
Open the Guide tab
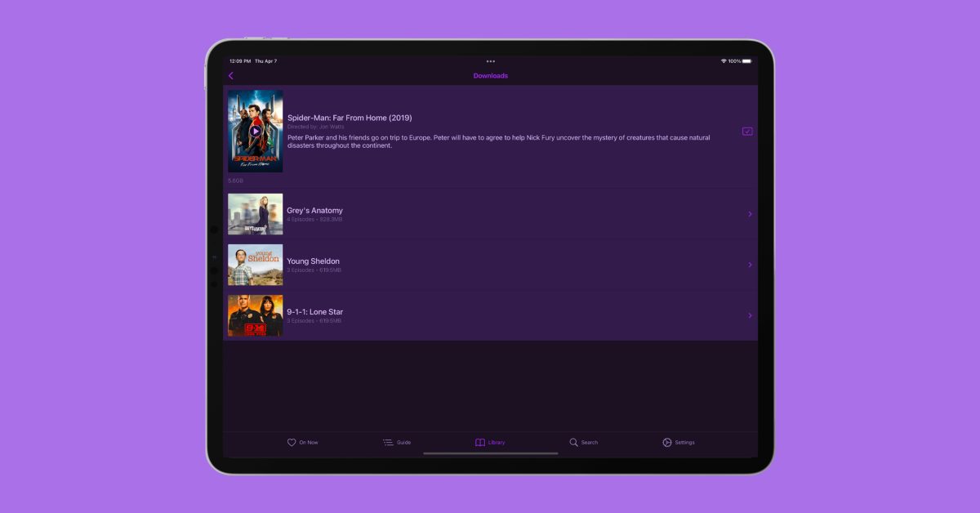tap(397, 442)
